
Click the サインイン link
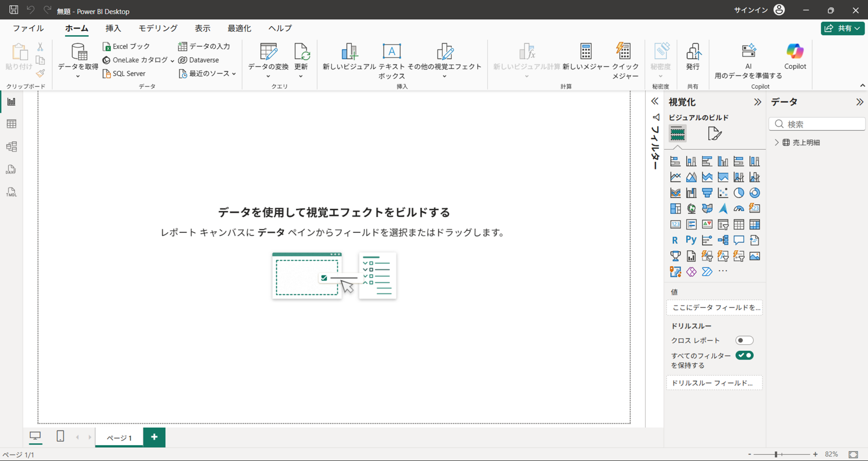(x=751, y=10)
